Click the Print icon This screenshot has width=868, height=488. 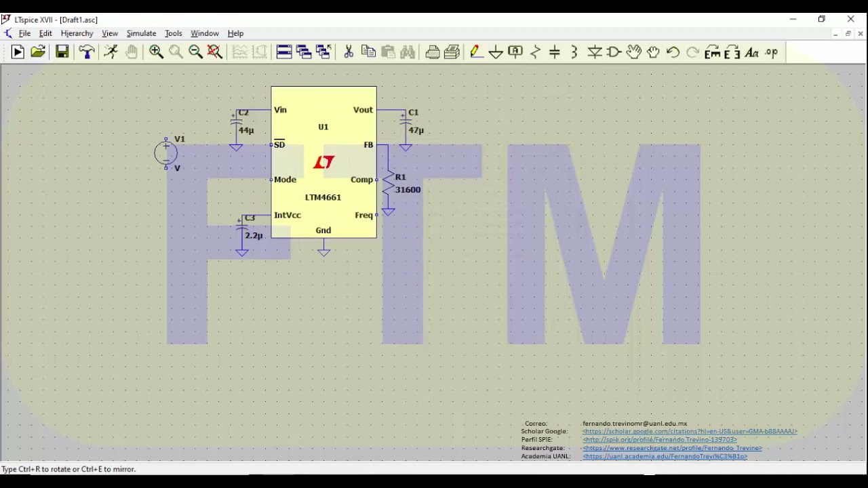coord(452,52)
